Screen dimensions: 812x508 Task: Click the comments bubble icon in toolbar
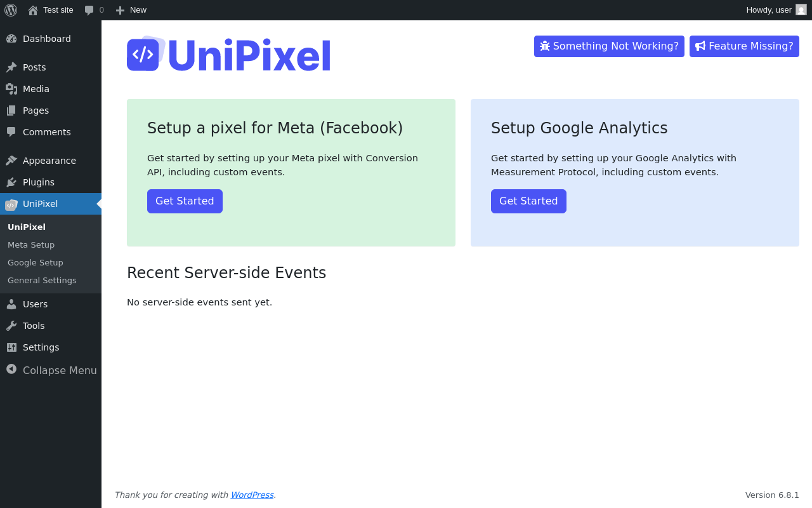coord(89,10)
